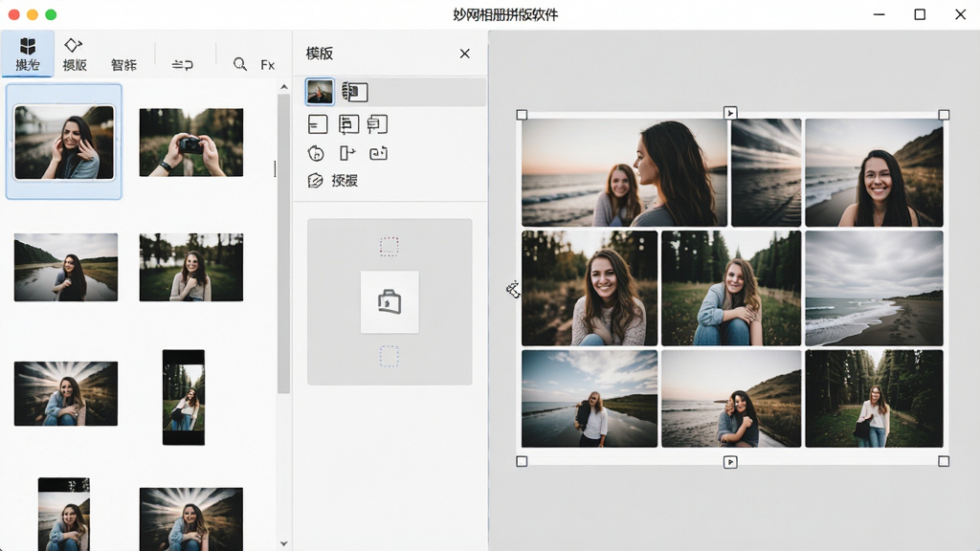Select the empty cloudy beach photo in the collage
This screenshot has width=980, height=551.
(874, 288)
